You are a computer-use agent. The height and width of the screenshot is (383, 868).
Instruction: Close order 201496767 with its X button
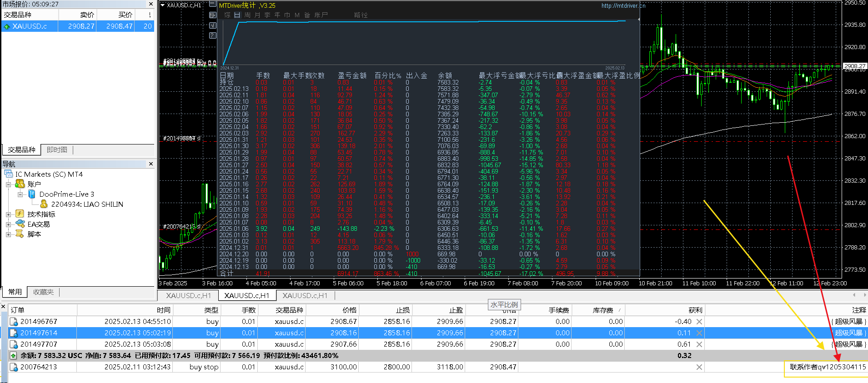[699, 322]
